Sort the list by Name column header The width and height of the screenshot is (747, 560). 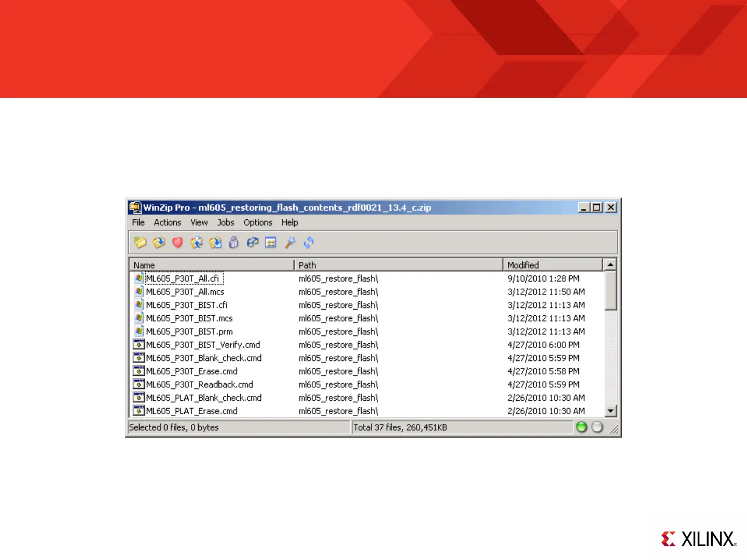(x=212, y=265)
